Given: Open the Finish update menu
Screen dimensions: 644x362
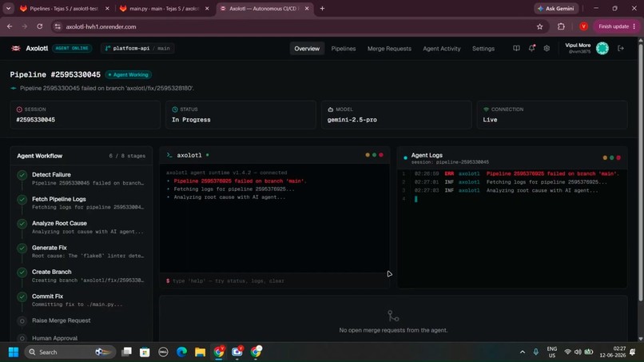Looking at the screenshot, I should tap(617, 26).
